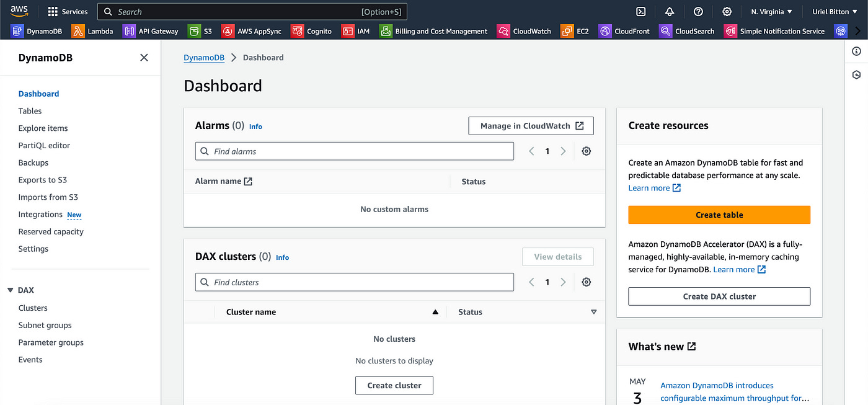
Task: Open PartiQL editor in sidebar
Action: (44, 146)
